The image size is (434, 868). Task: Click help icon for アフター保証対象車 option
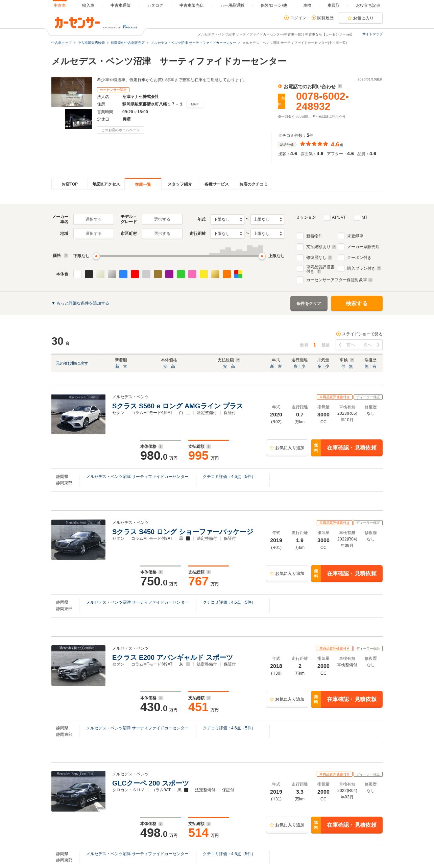pos(370,280)
